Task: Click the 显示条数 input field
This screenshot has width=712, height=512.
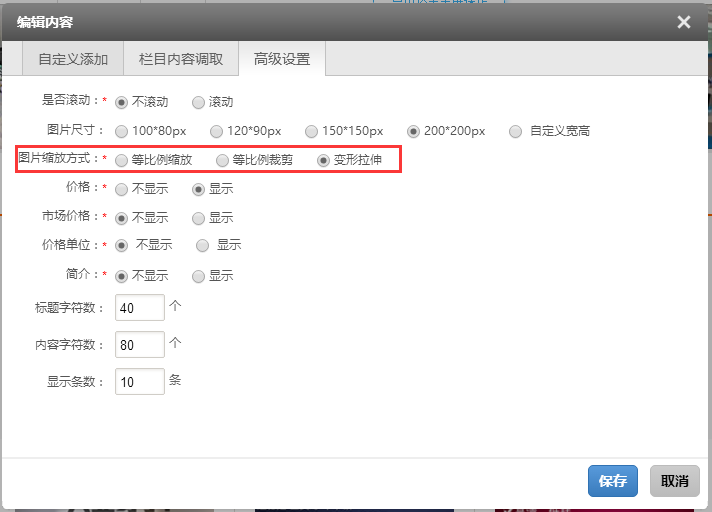Action: click(x=140, y=382)
